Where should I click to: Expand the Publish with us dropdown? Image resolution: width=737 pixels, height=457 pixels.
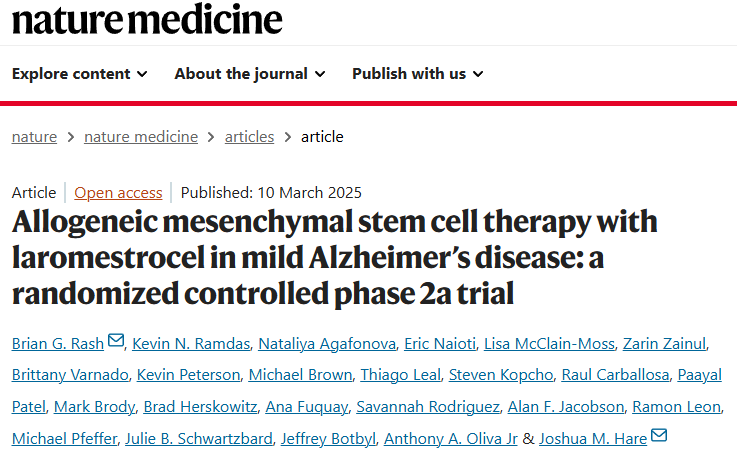point(417,74)
